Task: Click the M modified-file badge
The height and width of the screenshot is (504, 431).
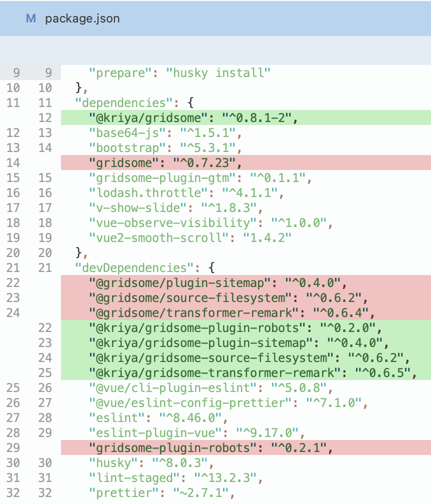Action: [x=30, y=19]
